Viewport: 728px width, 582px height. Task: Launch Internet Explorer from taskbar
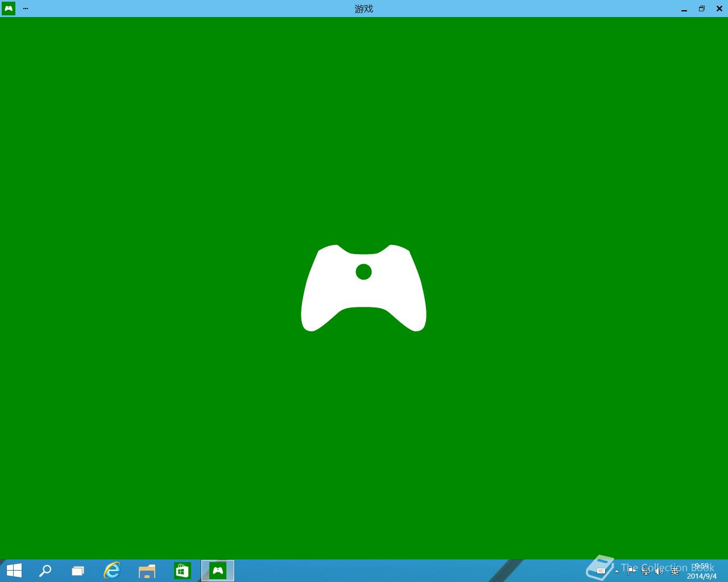point(112,571)
